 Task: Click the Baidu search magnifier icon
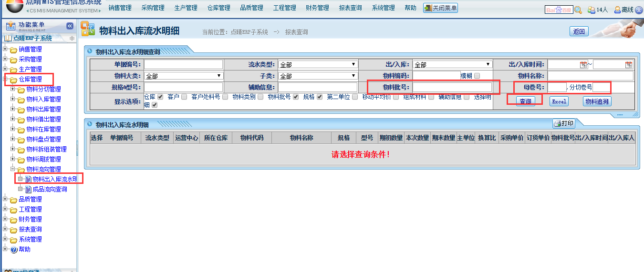(x=578, y=10)
